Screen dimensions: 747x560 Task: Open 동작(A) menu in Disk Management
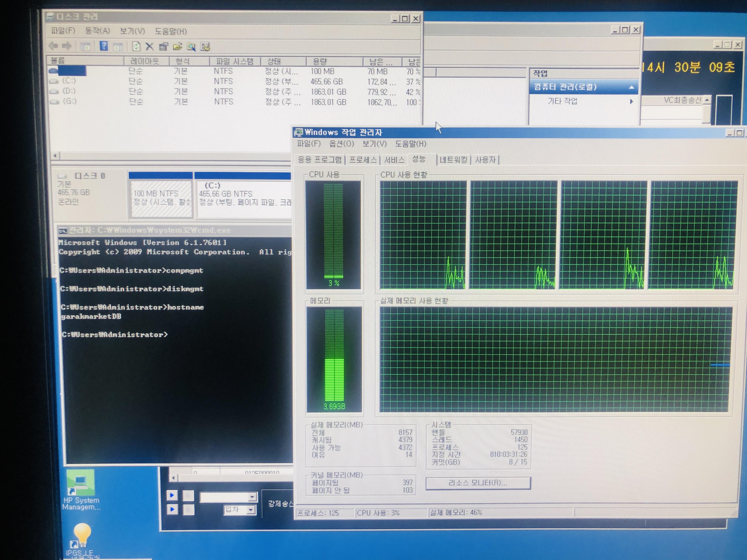(x=97, y=31)
